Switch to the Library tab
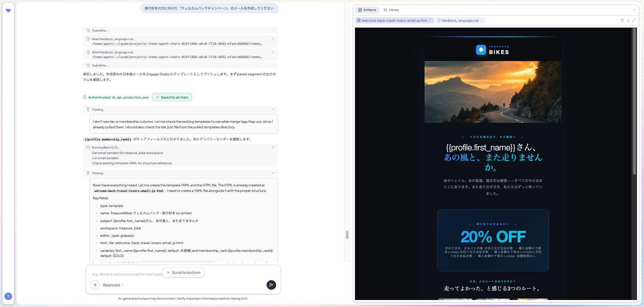Viewport: 644px width, 307px height. coord(391,10)
